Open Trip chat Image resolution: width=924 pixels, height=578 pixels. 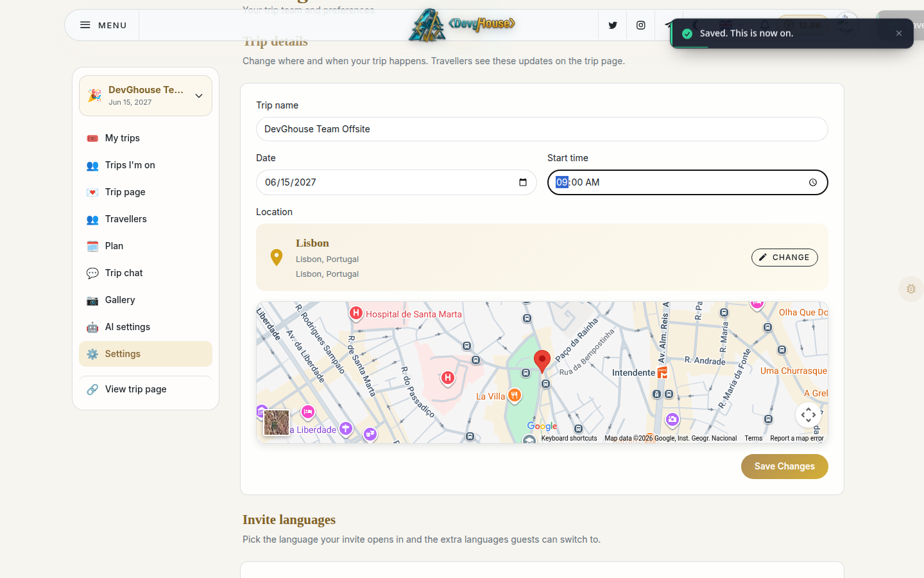pos(146,273)
